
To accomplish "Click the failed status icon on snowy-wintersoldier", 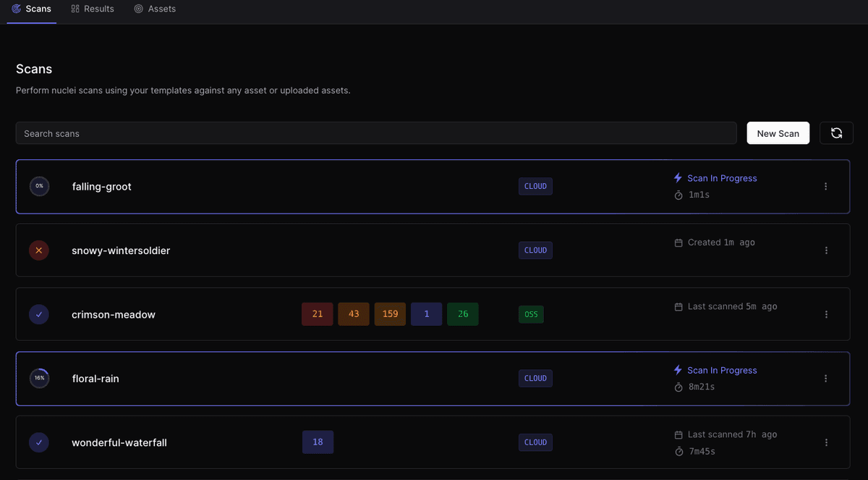I will coord(39,250).
